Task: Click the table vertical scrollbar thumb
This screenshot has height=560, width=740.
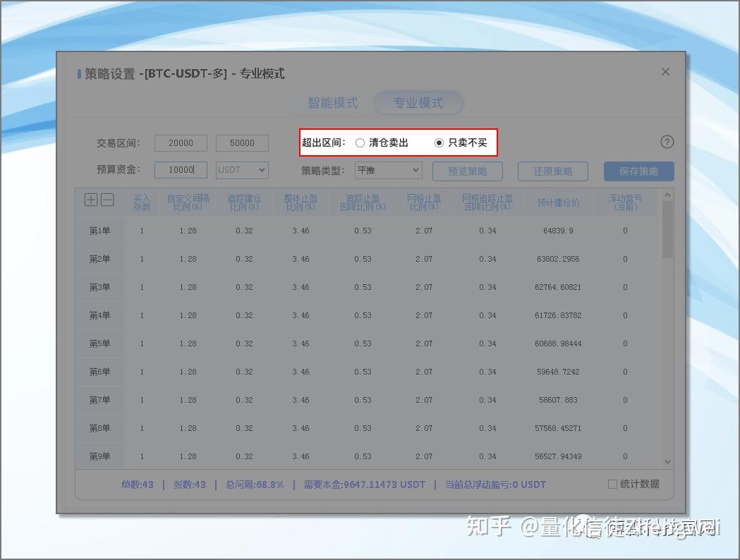Action: point(667,230)
